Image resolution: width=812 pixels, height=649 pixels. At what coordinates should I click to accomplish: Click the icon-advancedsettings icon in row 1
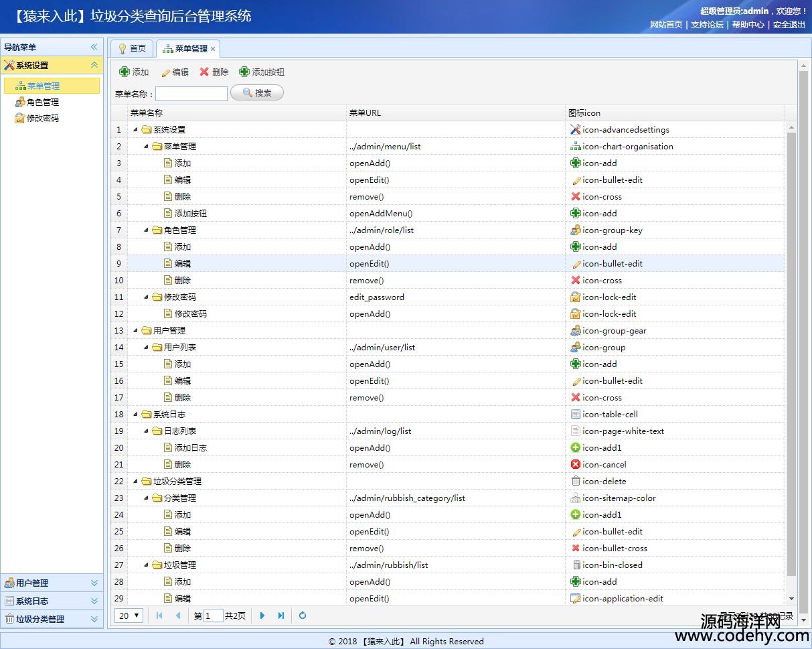[x=575, y=129]
